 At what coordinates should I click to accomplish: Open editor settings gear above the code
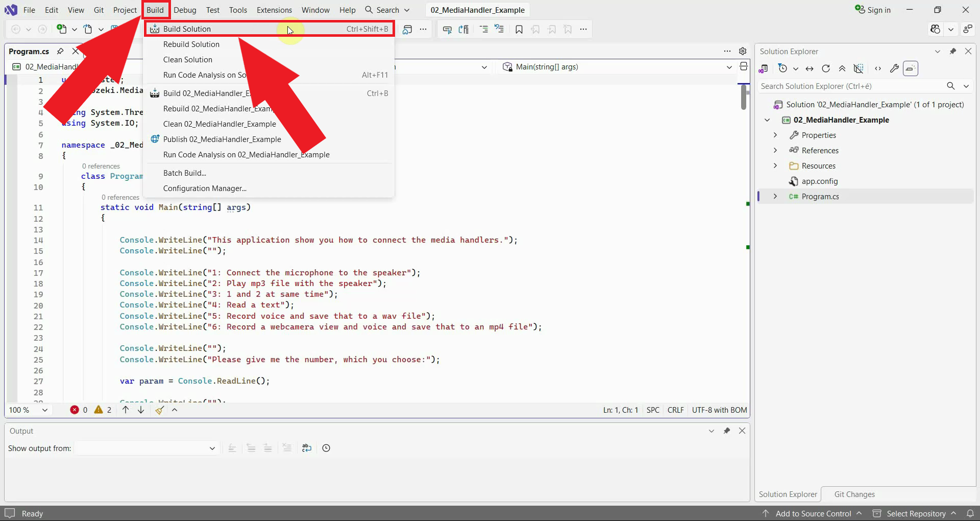coord(743,51)
